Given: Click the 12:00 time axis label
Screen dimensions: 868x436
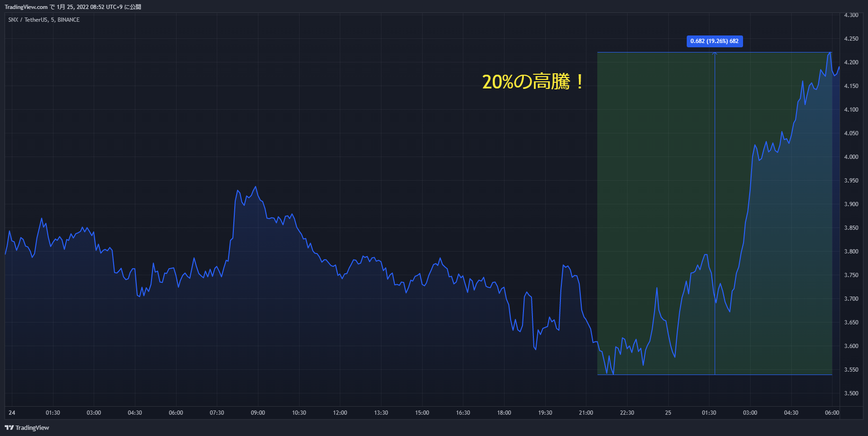Looking at the screenshot, I should click(340, 413).
